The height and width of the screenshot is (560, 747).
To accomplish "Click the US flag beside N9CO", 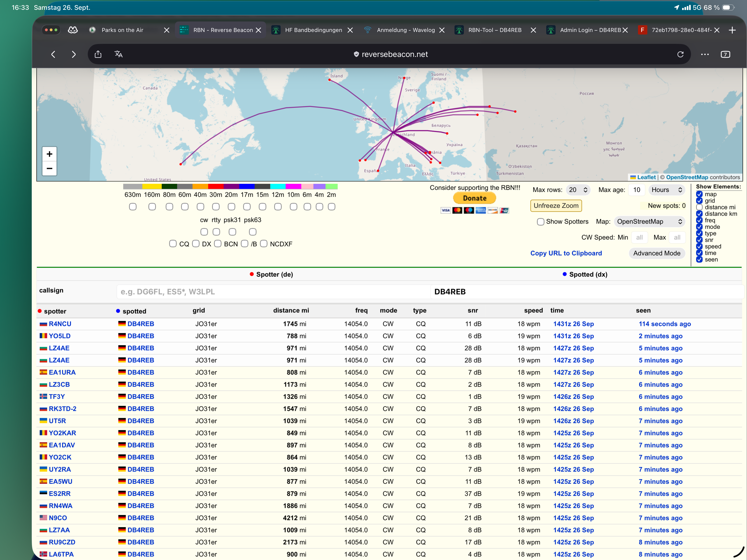I will [x=43, y=518].
